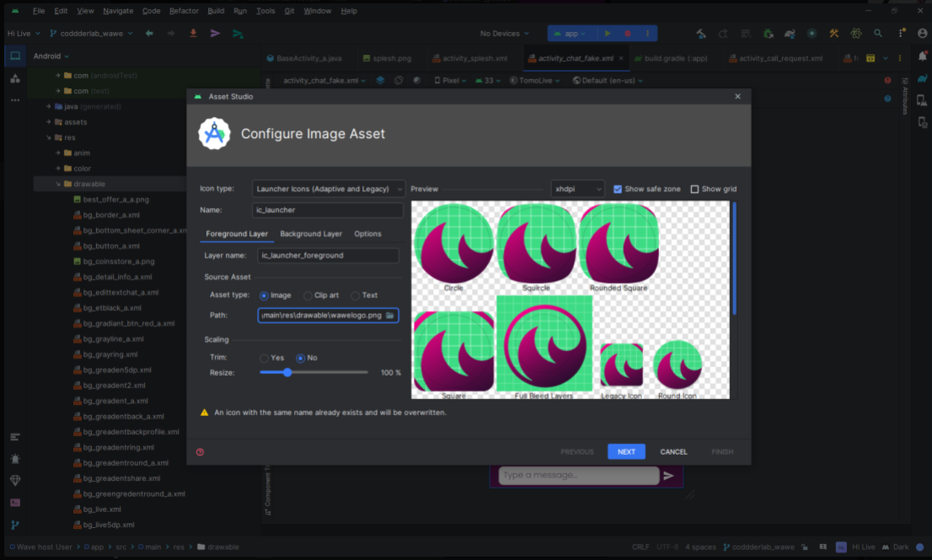Viewport: 932px width, 560px height.
Task: Click the send message arrow icon
Action: [669, 476]
